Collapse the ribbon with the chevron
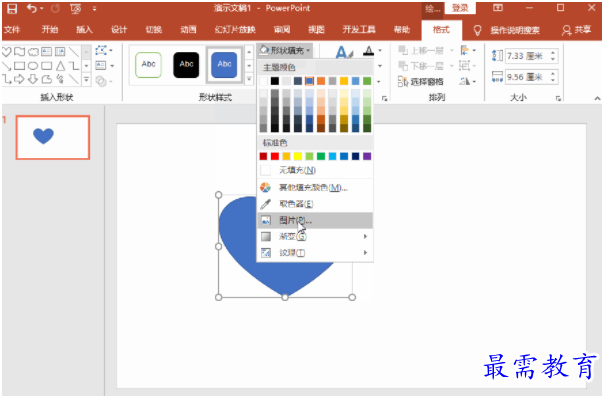605x398 pixels. pyautogui.click(x=597, y=99)
